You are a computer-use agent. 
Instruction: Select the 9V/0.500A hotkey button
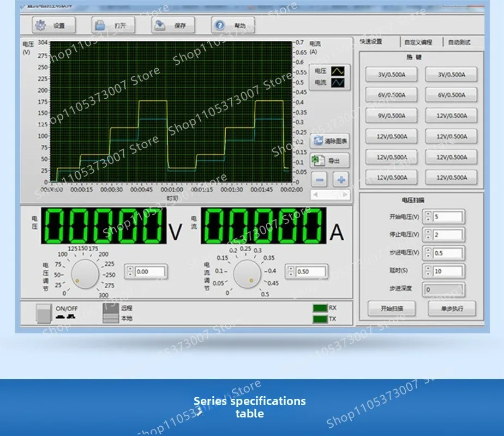(392, 116)
